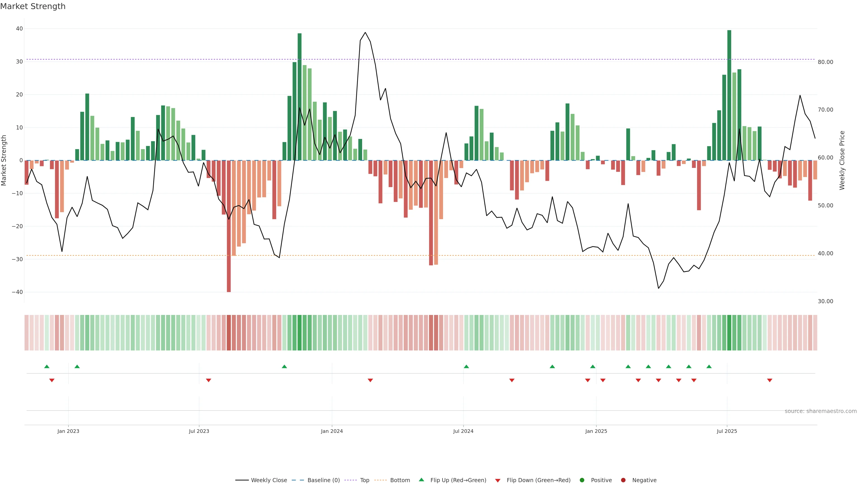Click the last red flip-down marker after Jul 2025
The height and width of the screenshot is (488, 868).
770,380
